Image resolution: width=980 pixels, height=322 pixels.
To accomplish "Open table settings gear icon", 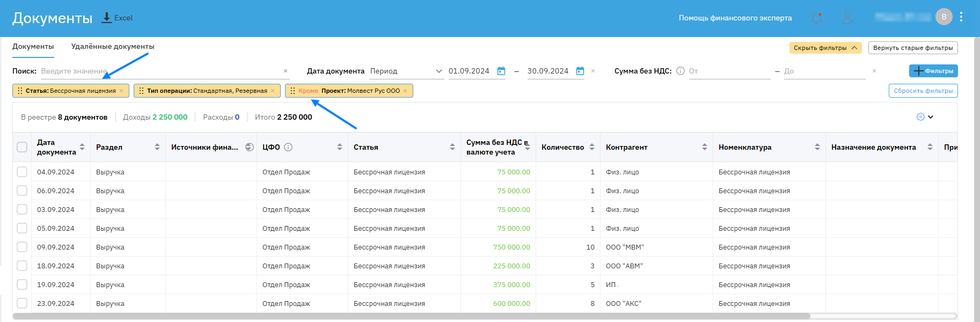I will point(921,117).
